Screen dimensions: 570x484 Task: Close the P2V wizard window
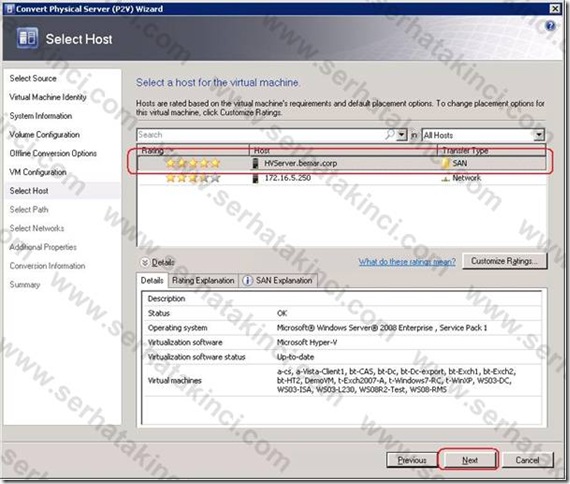pos(554,9)
